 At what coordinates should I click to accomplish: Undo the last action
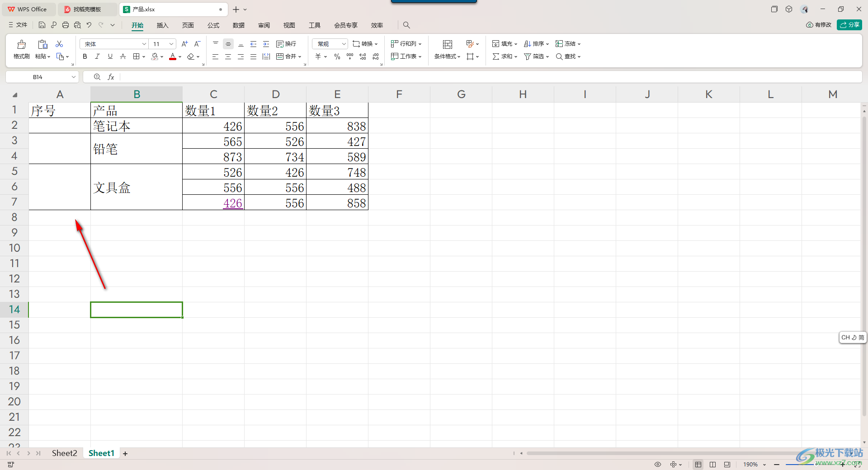[x=89, y=25]
